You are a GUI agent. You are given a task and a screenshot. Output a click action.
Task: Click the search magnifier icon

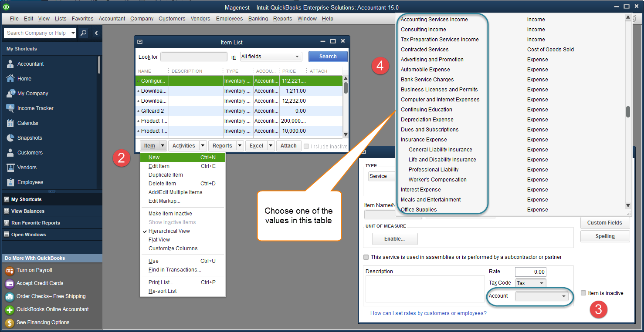(x=84, y=33)
